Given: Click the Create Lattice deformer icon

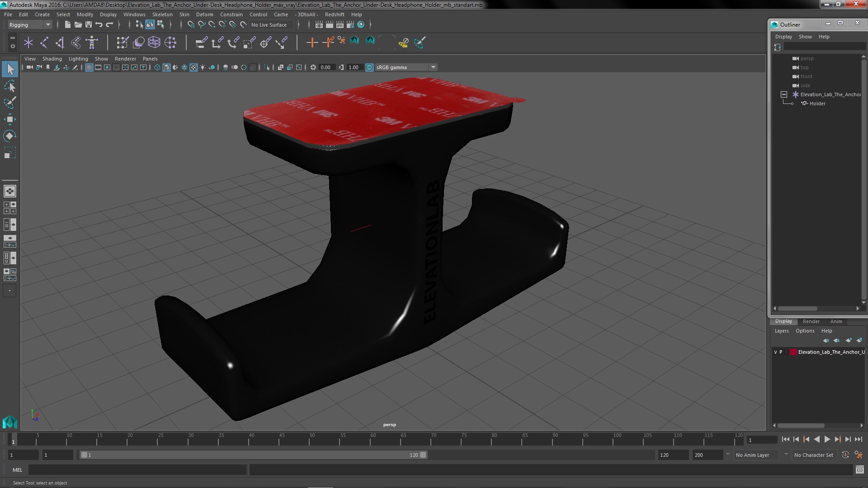Looking at the screenshot, I should pyautogui.click(x=154, y=42).
